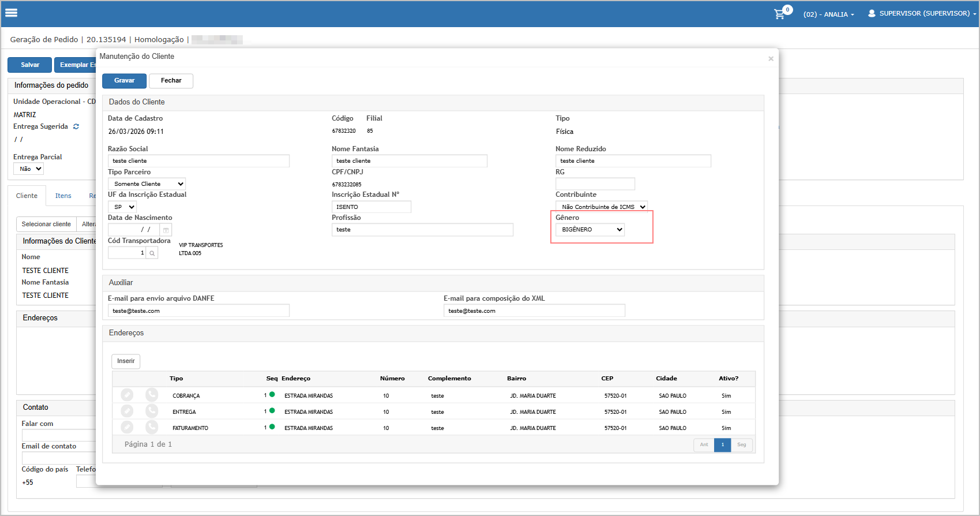The height and width of the screenshot is (516, 980).
Task: Expand the Tipo Parceiro dropdown
Action: pyautogui.click(x=147, y=184)
